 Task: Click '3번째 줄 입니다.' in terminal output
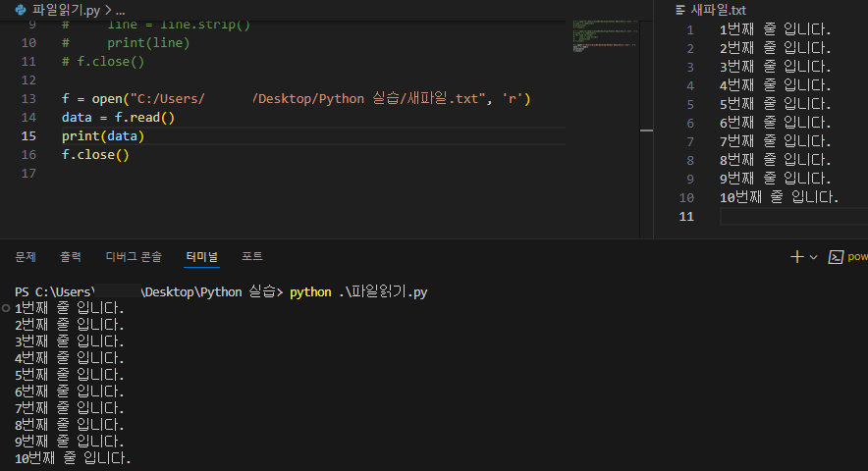click(x=69, y=341)
